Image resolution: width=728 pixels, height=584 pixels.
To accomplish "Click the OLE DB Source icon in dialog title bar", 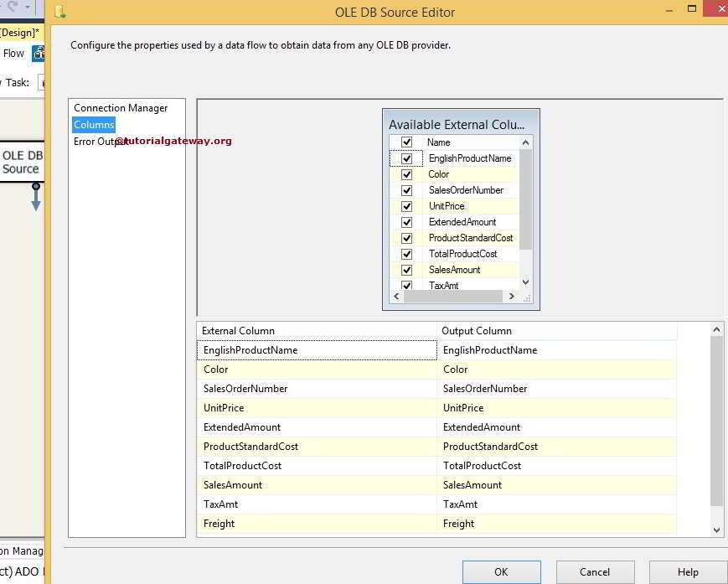I will click(59, 11).
